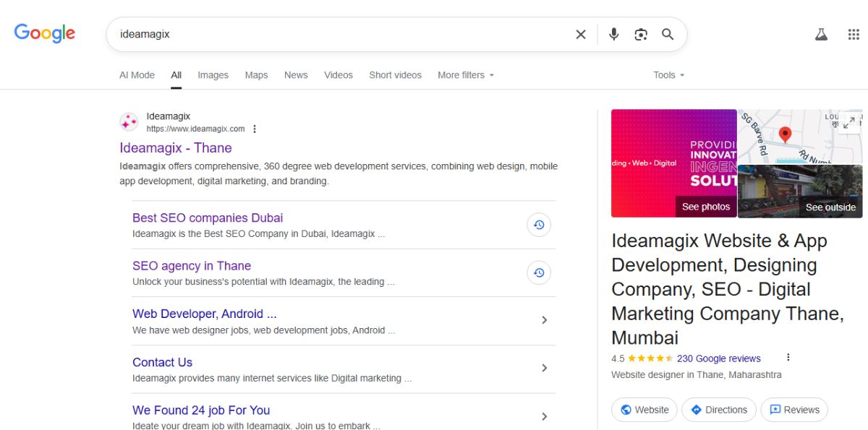
Task: Click the three-dot menu in the knowledge panel
Action: click(x=788, y=356)
